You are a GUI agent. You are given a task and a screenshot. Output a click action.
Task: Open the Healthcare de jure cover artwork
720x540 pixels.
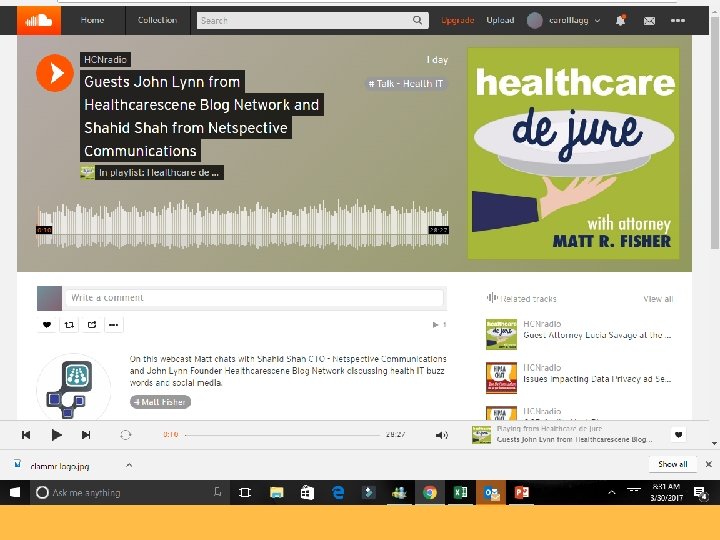coord(573,153)
